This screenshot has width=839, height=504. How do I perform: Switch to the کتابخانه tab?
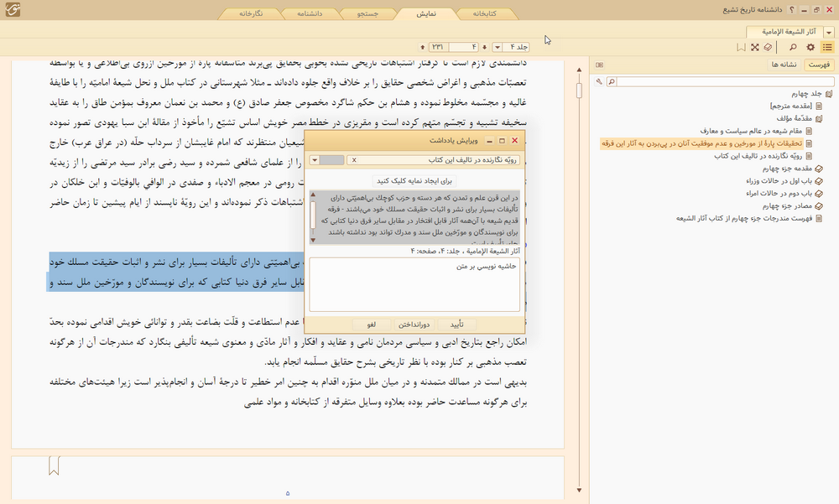(x=484, y=13)
